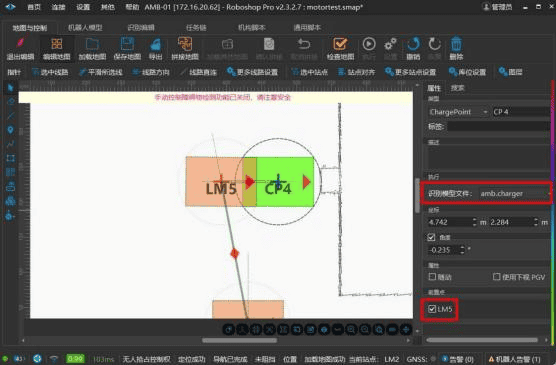Switch to the 机器人模型 tab

pos(85,28)
